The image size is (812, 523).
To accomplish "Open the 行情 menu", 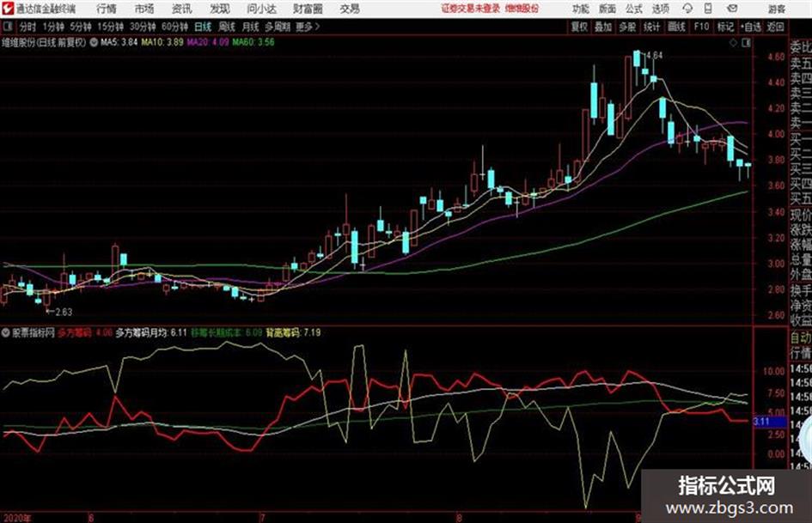I will tap(107, 9).
